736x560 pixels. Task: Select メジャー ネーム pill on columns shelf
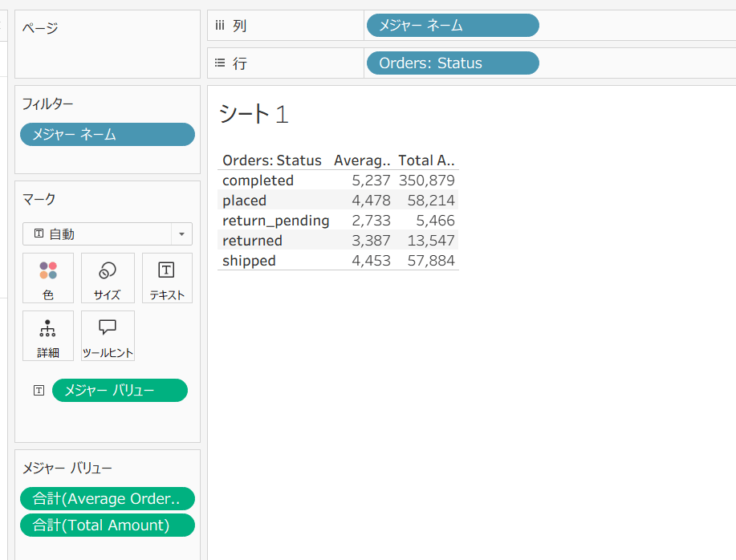tap(452, 26)
